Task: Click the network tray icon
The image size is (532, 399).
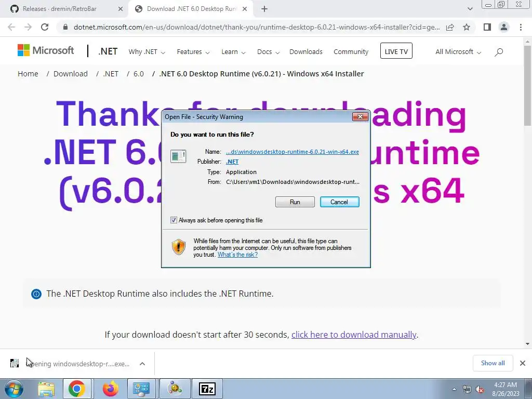Action: point(467,390)
